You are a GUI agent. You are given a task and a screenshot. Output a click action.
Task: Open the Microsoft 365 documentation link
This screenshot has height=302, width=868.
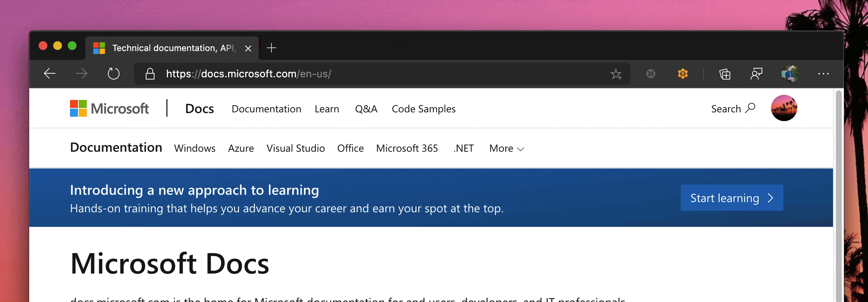click(x=407, y=148)
